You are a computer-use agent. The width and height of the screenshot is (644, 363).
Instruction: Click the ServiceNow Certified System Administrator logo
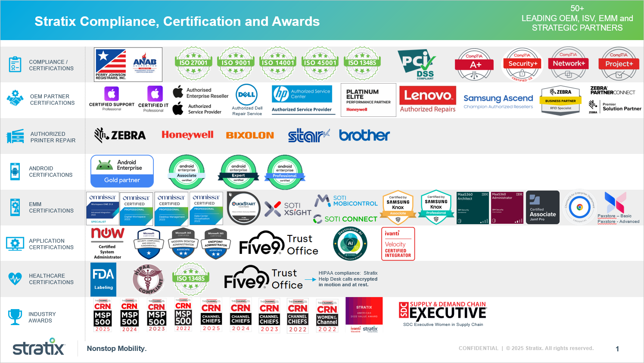107,244
